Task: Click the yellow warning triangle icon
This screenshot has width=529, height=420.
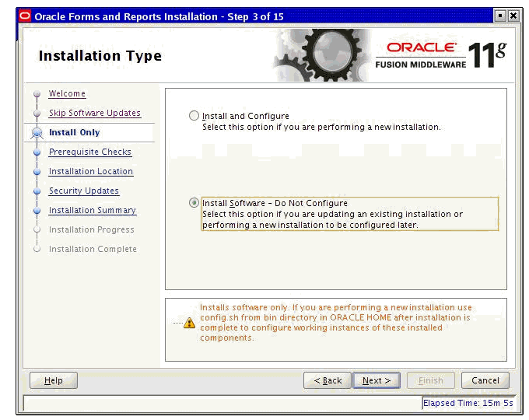Action: [x=189, y=323]
